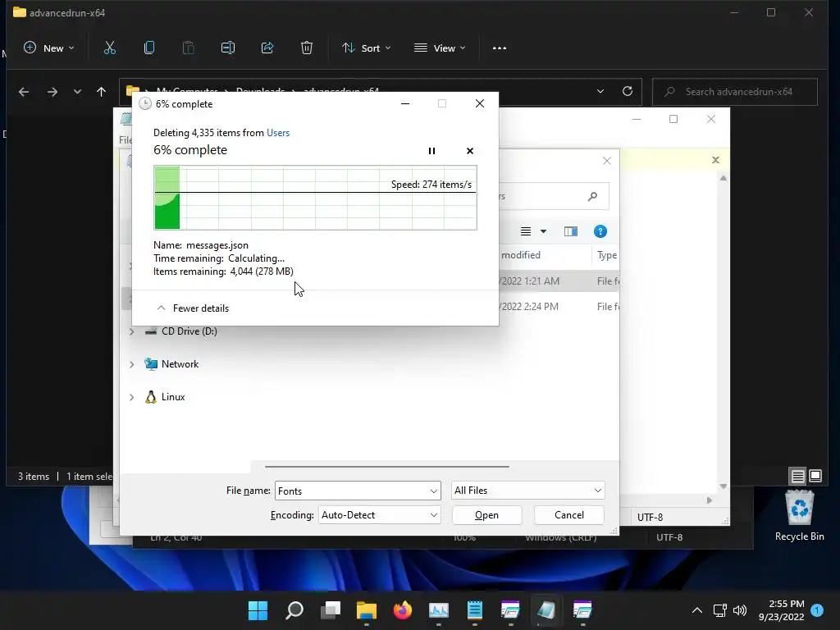
Task: Open Task View on taskbar
Action: point(331,610)
